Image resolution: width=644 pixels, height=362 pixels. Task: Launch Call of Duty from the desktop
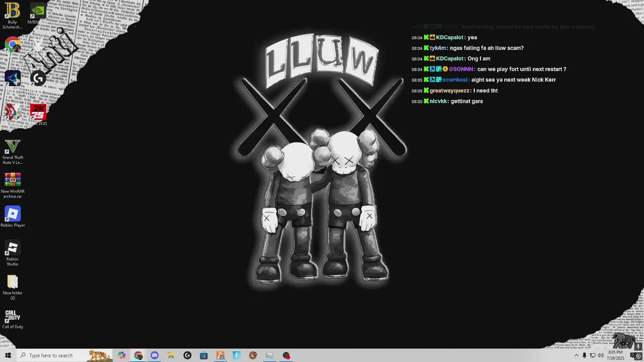point(12,319)
